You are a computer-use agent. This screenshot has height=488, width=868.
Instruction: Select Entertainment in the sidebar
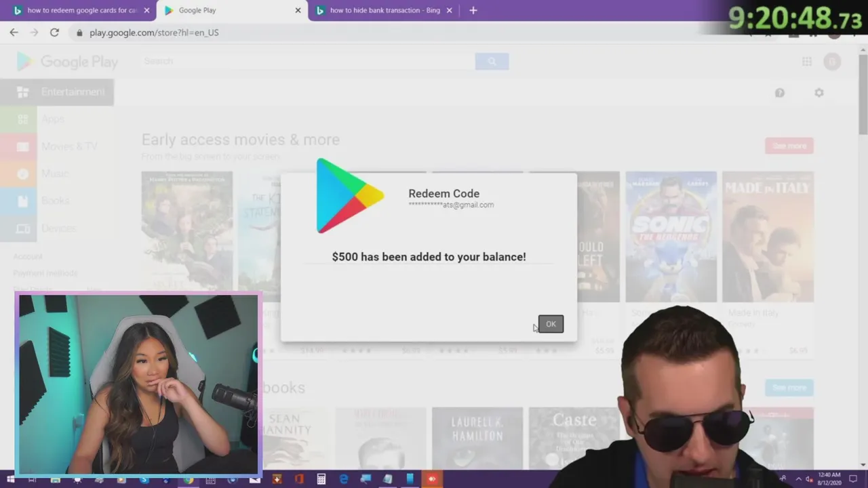[x=57, y=92]
